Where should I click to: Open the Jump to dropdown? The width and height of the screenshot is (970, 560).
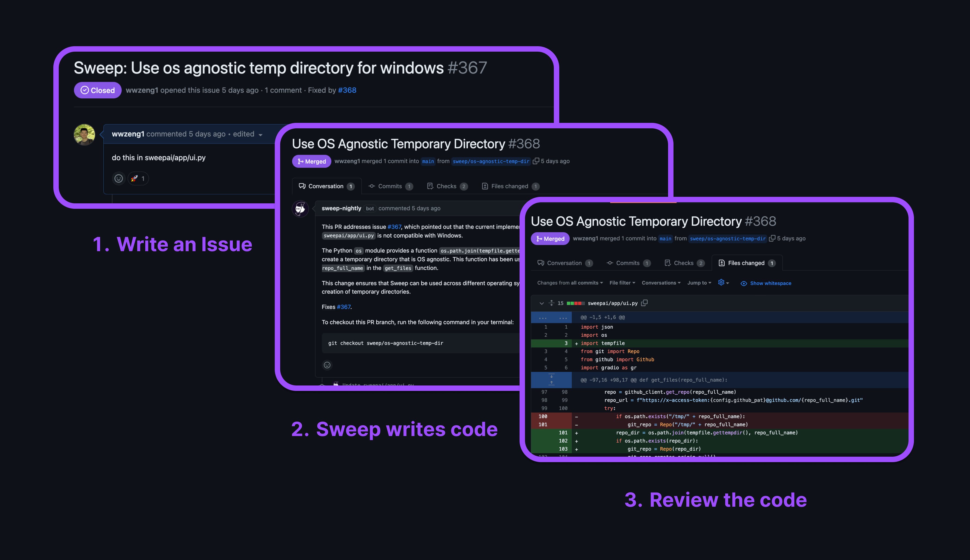[699, 283]
